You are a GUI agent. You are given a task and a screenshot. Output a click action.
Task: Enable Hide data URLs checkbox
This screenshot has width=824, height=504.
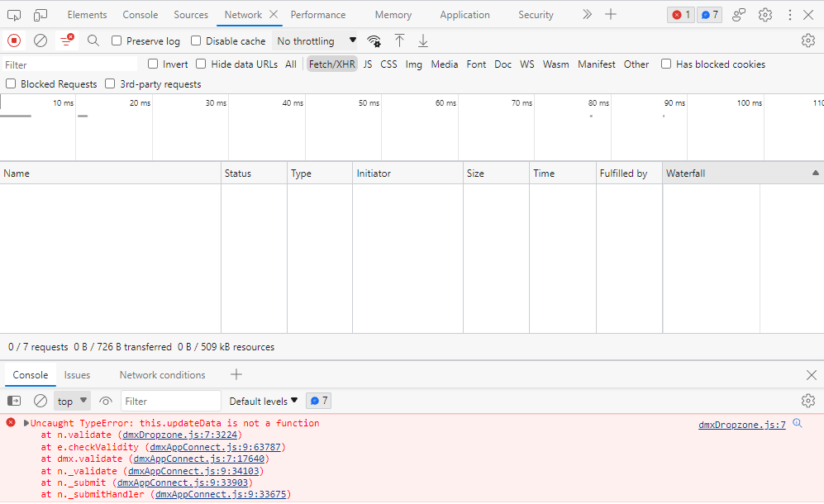201,64
